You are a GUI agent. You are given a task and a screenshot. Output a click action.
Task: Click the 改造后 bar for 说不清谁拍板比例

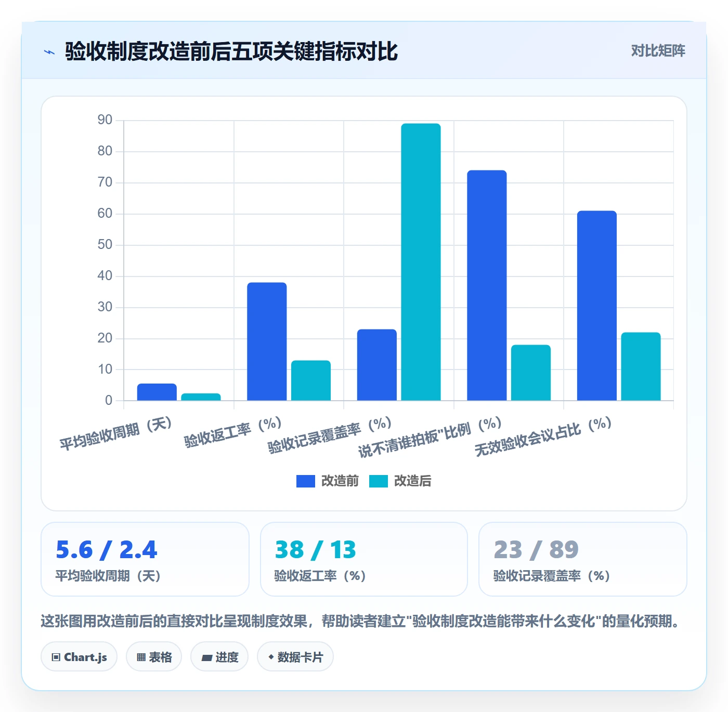pyautogui.click(x=531, y=373)
